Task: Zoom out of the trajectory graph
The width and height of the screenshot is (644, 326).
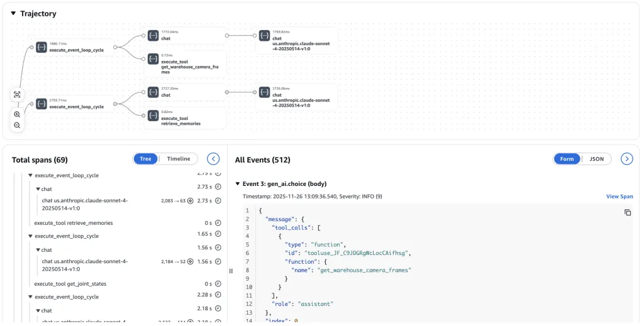Action: coord(17,126)
